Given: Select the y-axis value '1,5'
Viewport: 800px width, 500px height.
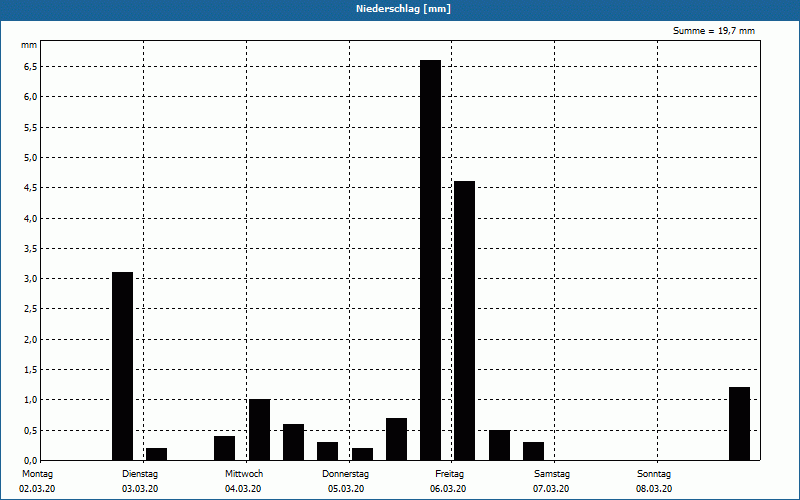Looking at the screenshot, I should (x=31, y=369).
